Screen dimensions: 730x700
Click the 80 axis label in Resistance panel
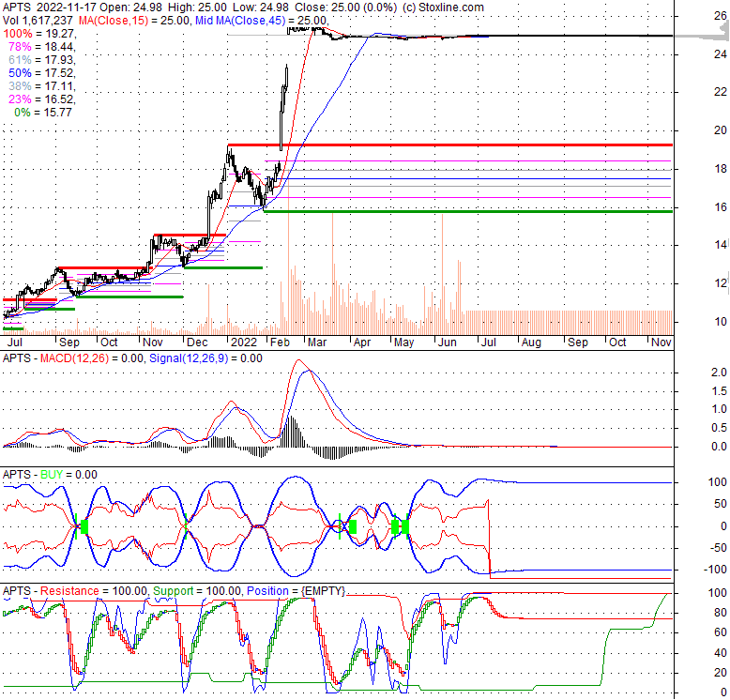(x=721, y=613)
